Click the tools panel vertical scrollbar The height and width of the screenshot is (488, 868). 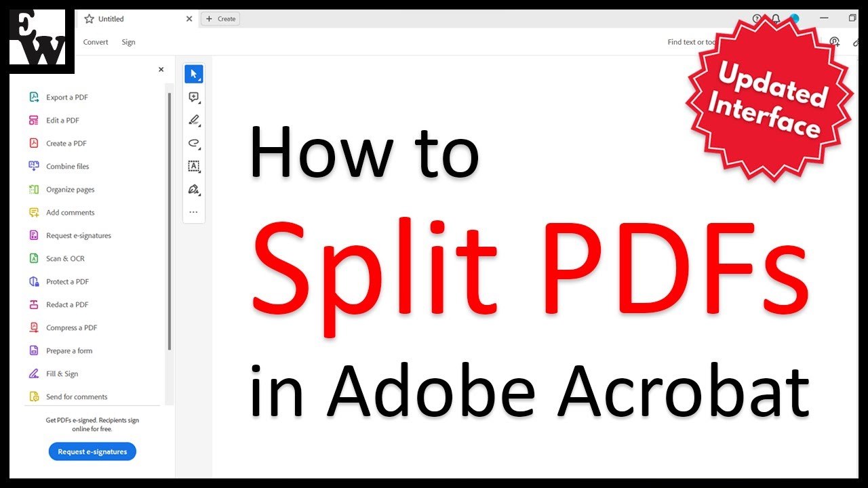point(170,221)
